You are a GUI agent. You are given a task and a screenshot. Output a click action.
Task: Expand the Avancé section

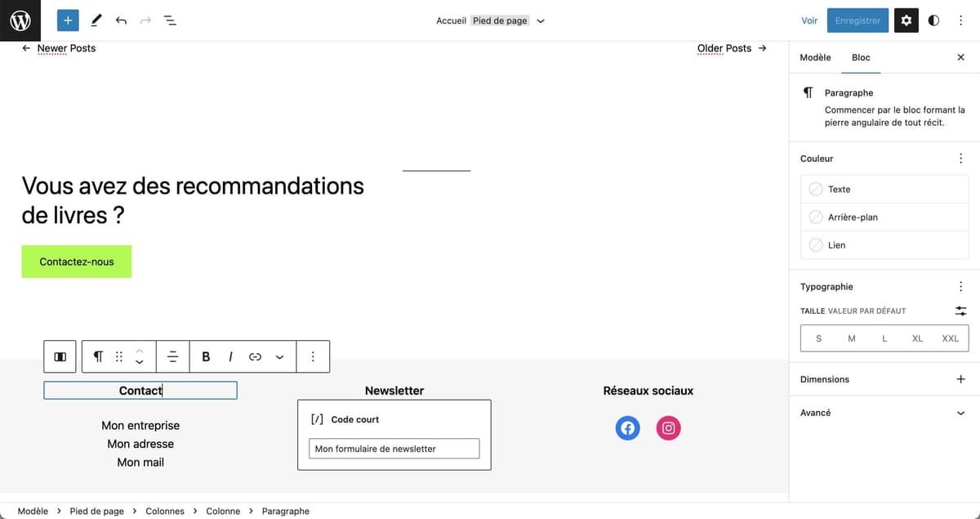pyautogui.click(x=884, y=413)
